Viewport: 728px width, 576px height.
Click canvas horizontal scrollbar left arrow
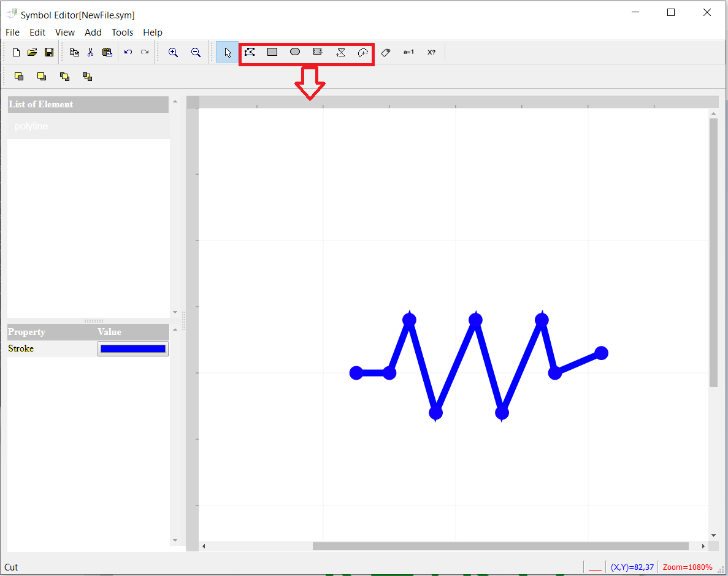click(204, 547)
